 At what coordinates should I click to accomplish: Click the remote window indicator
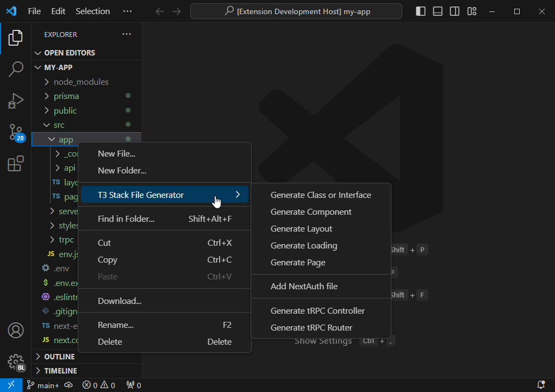(x=10, y=385)
